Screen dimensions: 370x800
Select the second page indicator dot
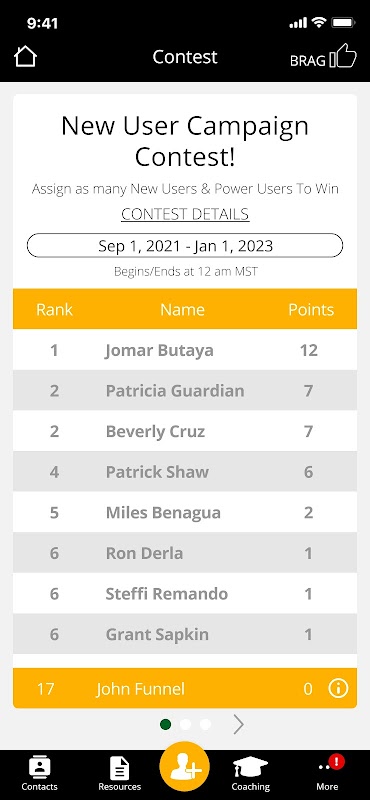coord(185,724)
